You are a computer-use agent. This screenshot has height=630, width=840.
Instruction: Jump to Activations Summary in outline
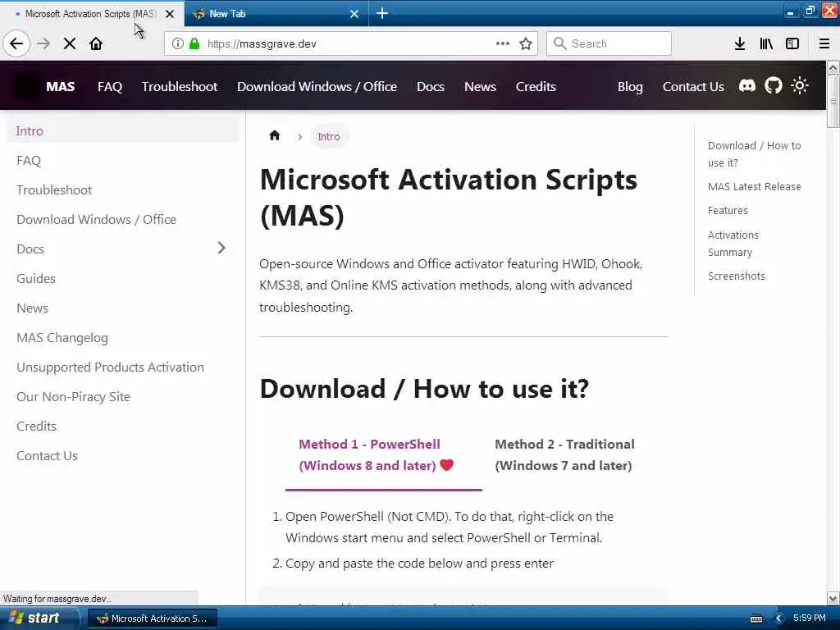pyautogui.click(x=733, y=243)
